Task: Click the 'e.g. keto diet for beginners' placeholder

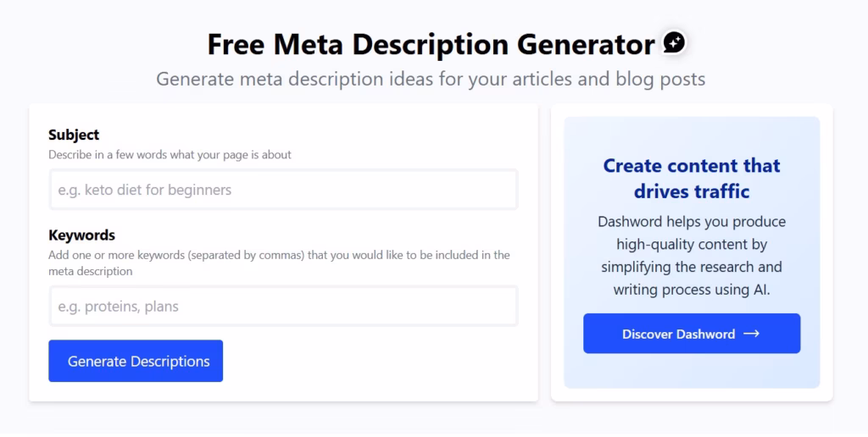Action: (x=145, y=190)
